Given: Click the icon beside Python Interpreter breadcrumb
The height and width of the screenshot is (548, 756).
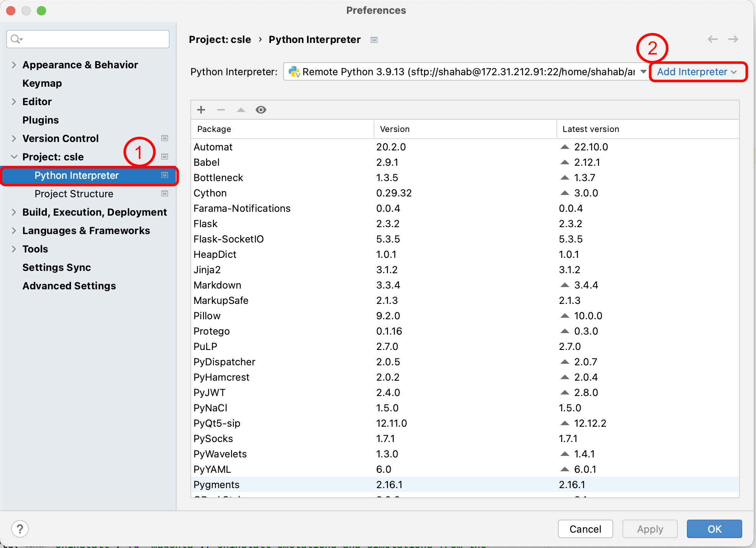Looking at the screenshot, I should pos(374,40).
